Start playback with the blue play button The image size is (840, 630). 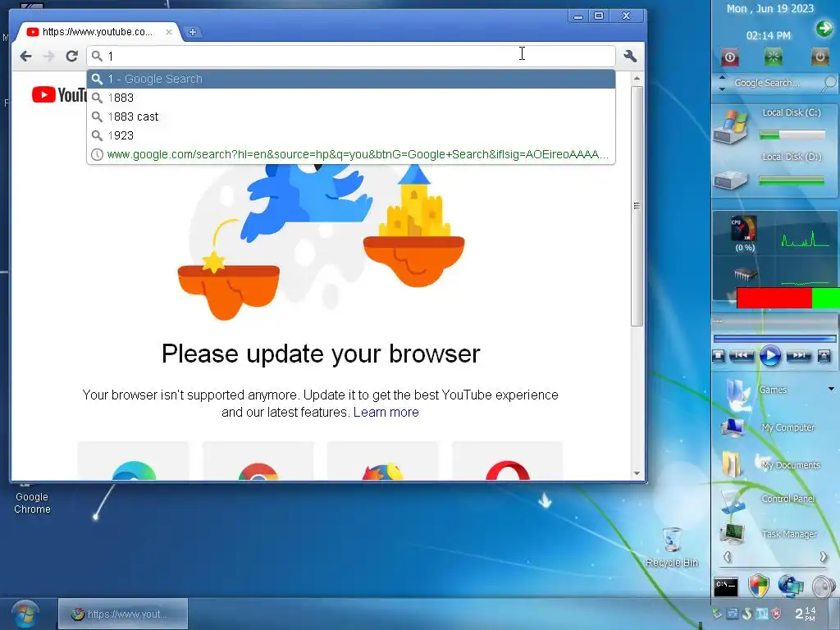[x=769, y=355]
